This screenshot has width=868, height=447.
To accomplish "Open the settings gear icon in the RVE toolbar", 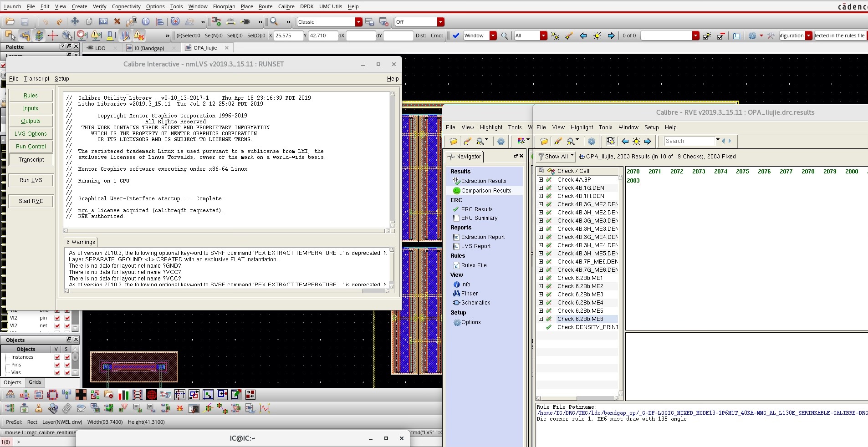I will click(x=592, y=142).
